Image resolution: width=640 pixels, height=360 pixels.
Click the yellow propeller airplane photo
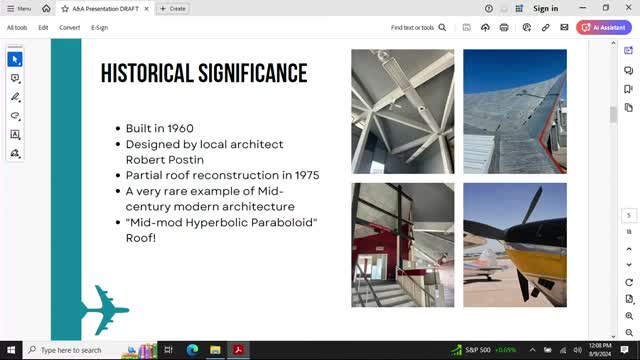point(515,245)
